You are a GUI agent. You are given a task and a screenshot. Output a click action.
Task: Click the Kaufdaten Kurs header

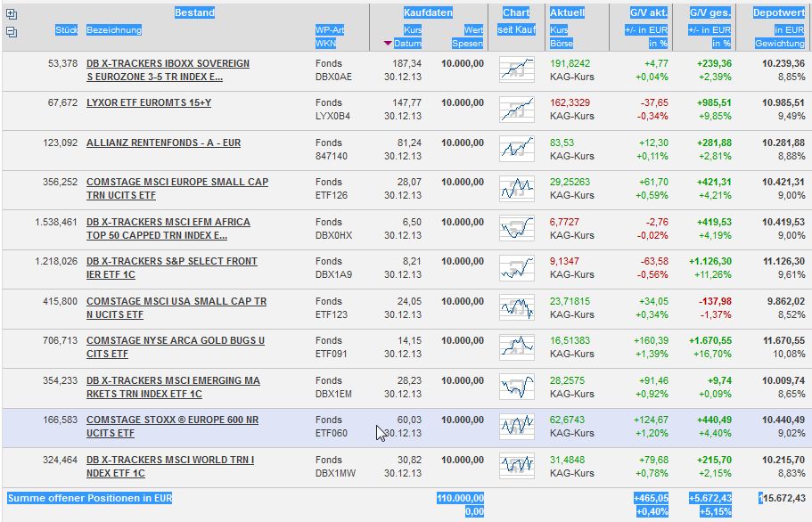tap(413, 29)
